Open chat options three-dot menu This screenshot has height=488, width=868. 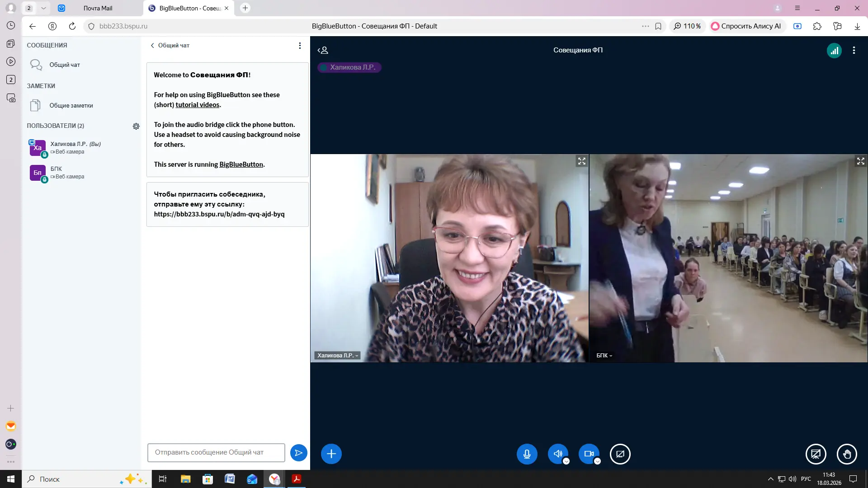(300, 46)
